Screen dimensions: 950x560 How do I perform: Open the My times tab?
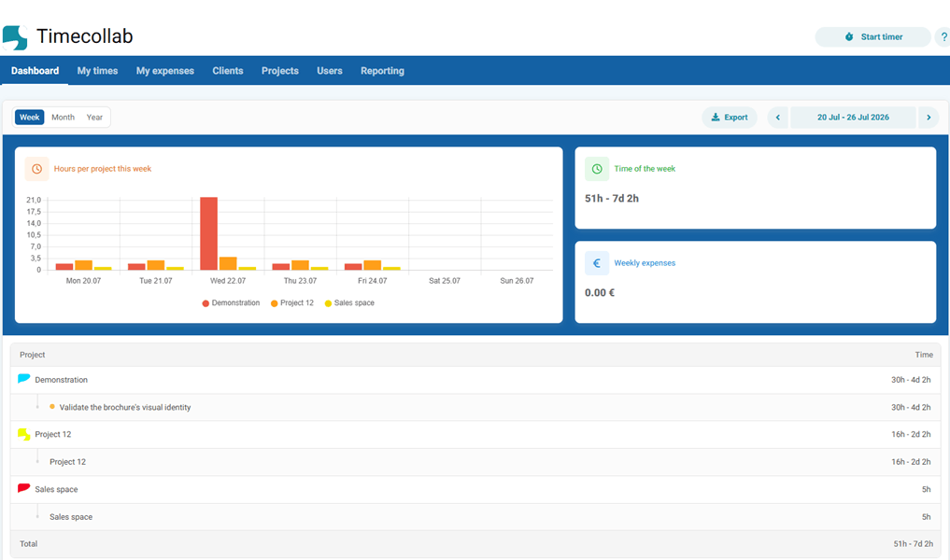tap(97, 71)
